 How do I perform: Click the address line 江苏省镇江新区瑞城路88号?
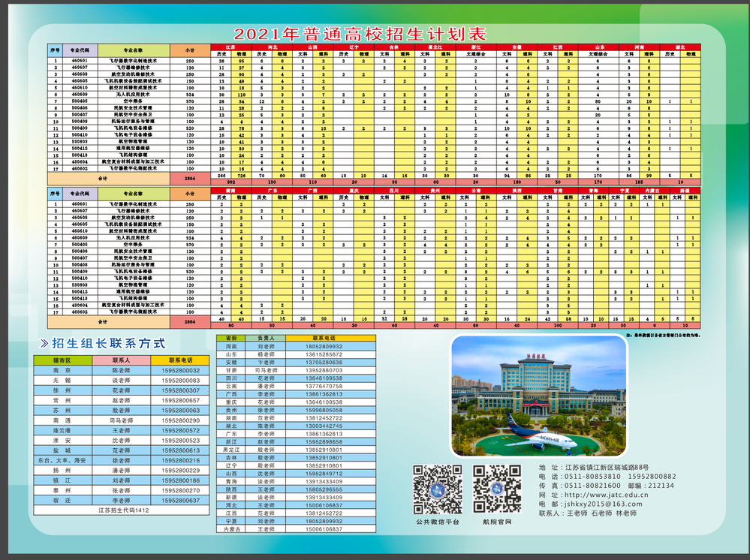[x=607, y=467]
